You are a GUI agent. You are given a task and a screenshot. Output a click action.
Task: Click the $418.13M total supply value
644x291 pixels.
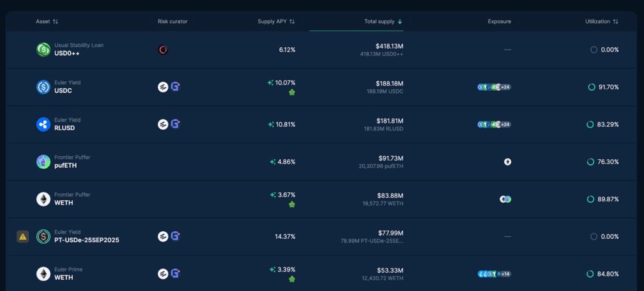pos(389,46)
